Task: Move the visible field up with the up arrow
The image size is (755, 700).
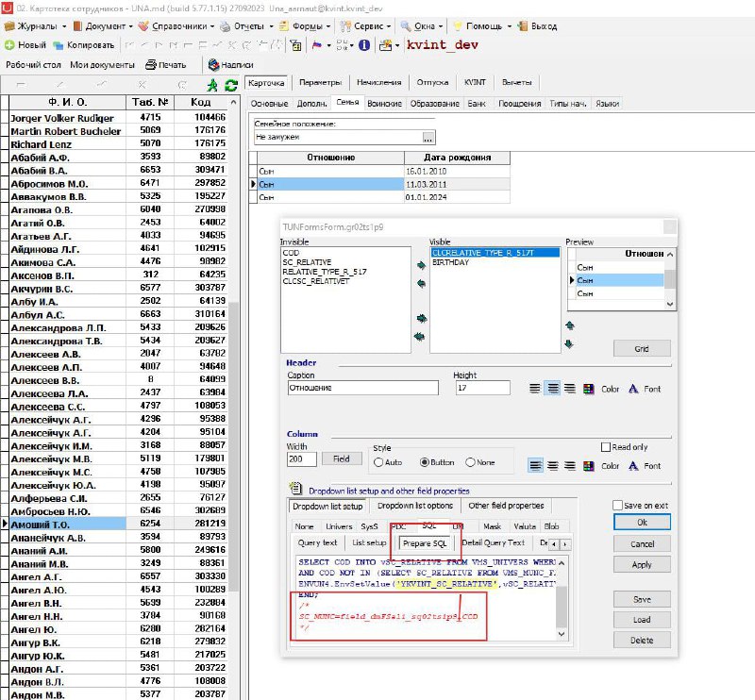Action: coord(570,325)
